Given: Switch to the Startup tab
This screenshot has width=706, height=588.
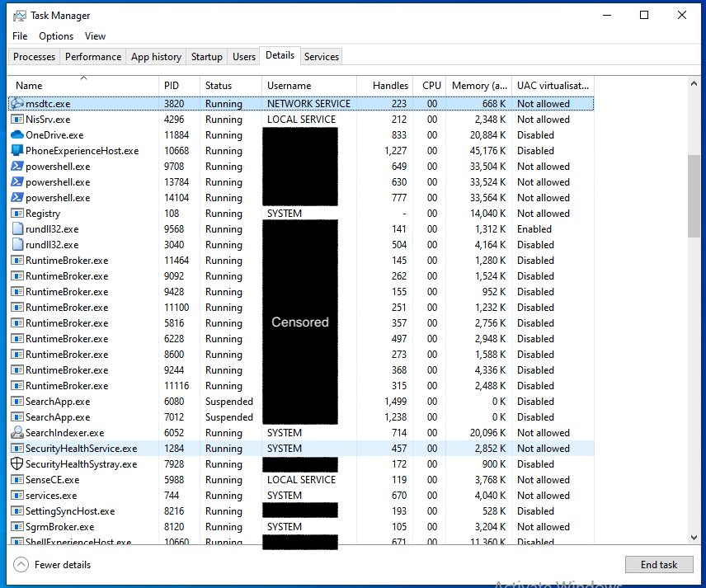Looking at the screenshot, I should pos(207,57).
